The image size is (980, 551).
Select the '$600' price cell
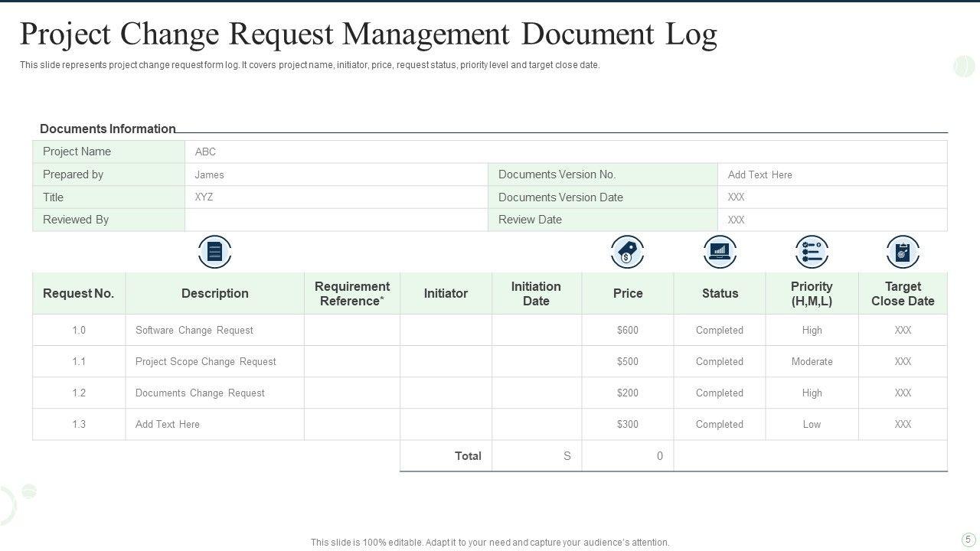pos(628,330)
